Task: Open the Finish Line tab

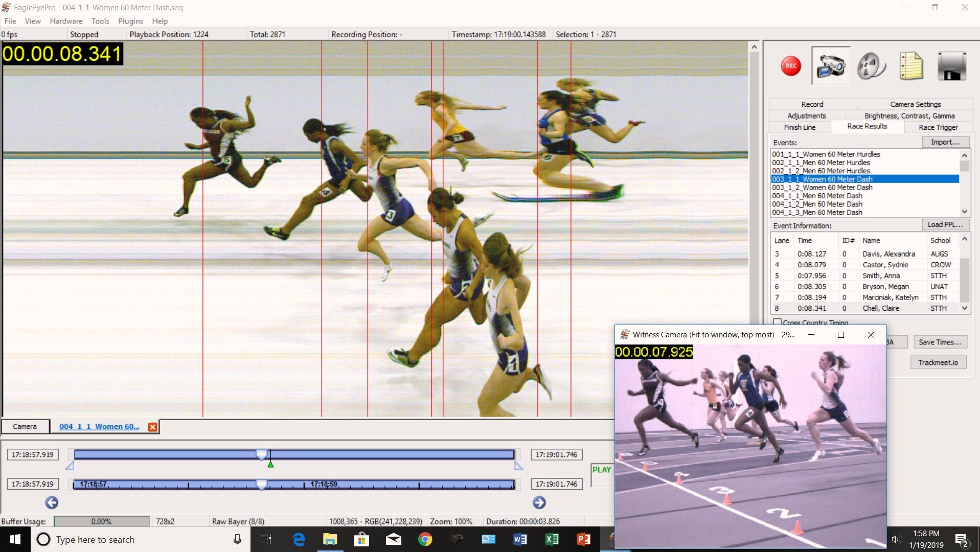Action: point(799,127)
